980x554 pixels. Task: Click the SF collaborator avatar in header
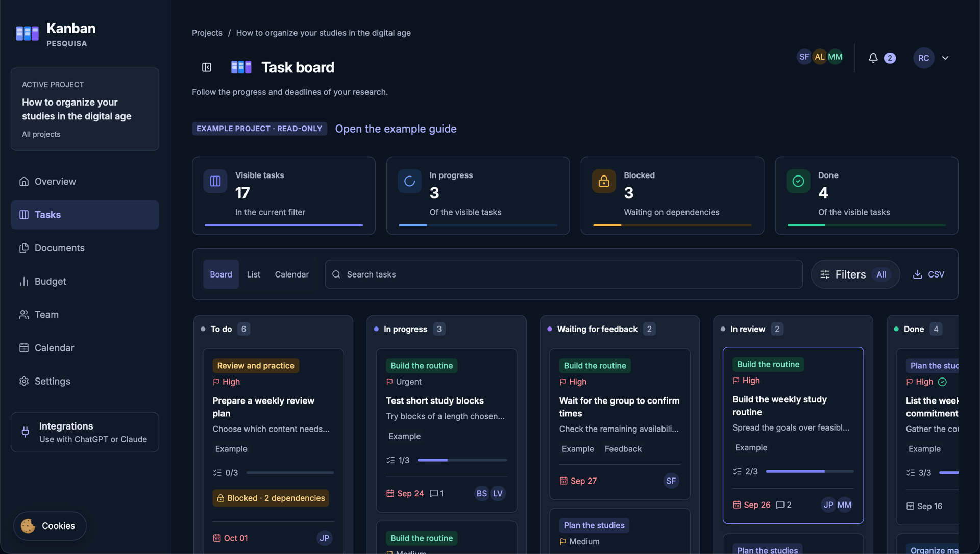(804, 57)
